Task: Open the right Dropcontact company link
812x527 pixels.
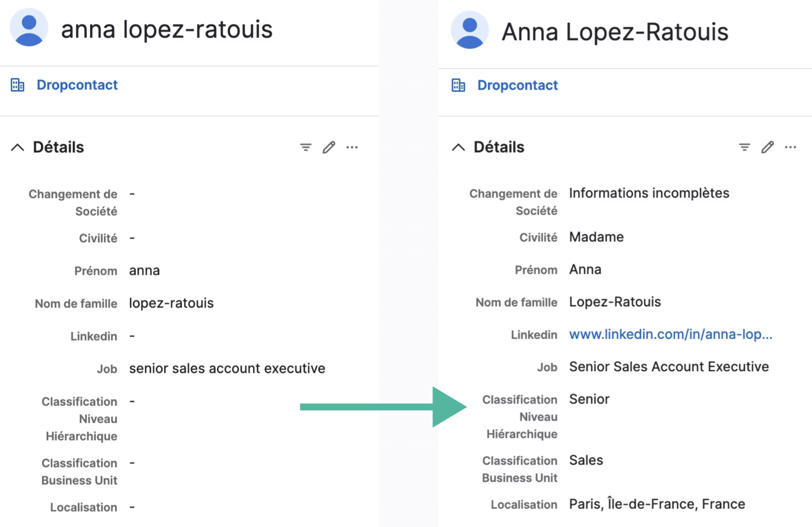Action: click(517, 85)
